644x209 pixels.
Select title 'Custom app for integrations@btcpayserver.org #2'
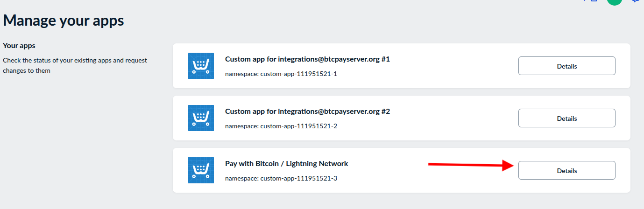(307, 111)
